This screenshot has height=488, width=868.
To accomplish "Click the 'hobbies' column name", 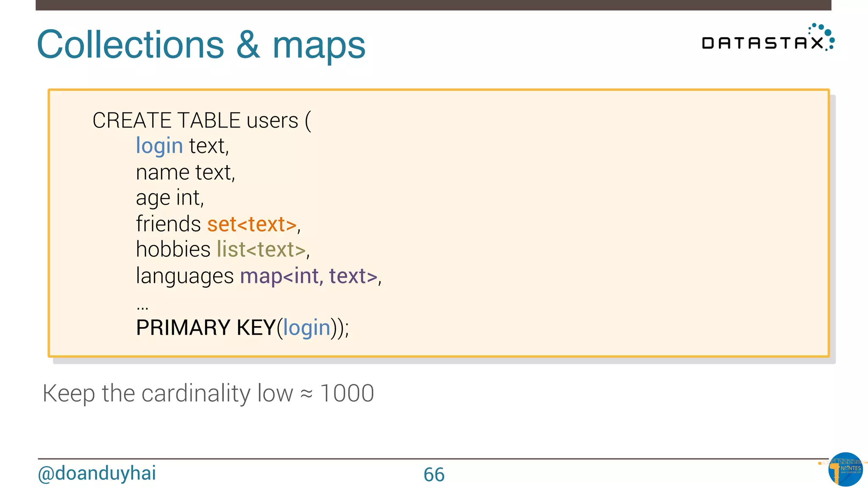I will coord(173,249).
